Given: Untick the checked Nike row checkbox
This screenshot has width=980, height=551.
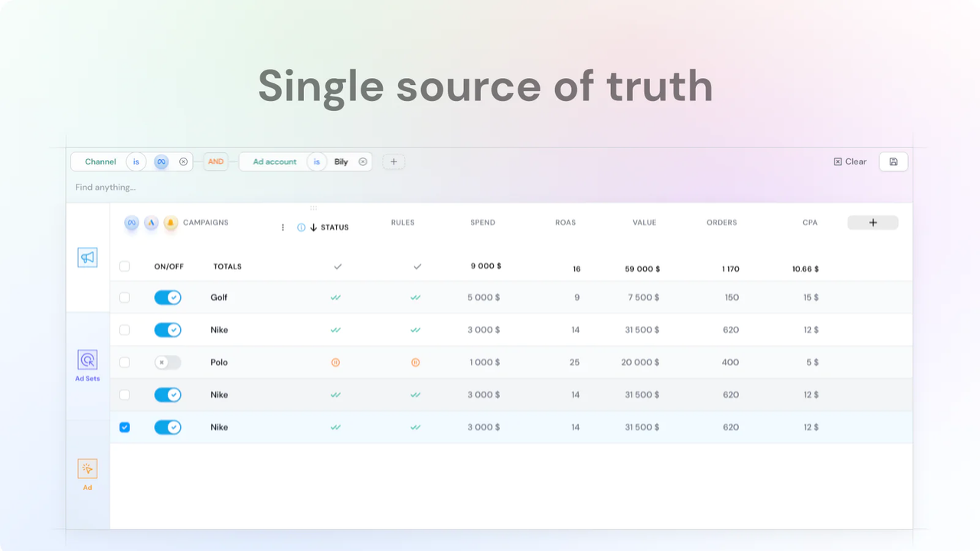Looking at the screenshot, I should pyautogui.click(x=125, y=427).
